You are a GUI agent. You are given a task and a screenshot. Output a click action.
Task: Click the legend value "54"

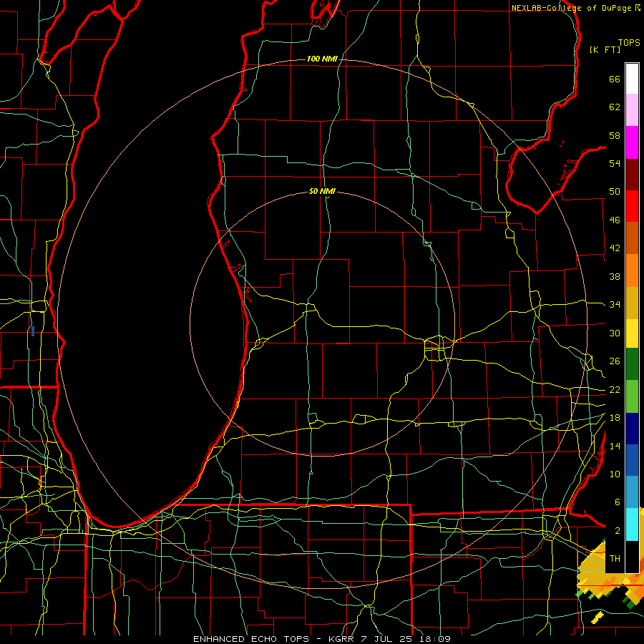(615, 163)
